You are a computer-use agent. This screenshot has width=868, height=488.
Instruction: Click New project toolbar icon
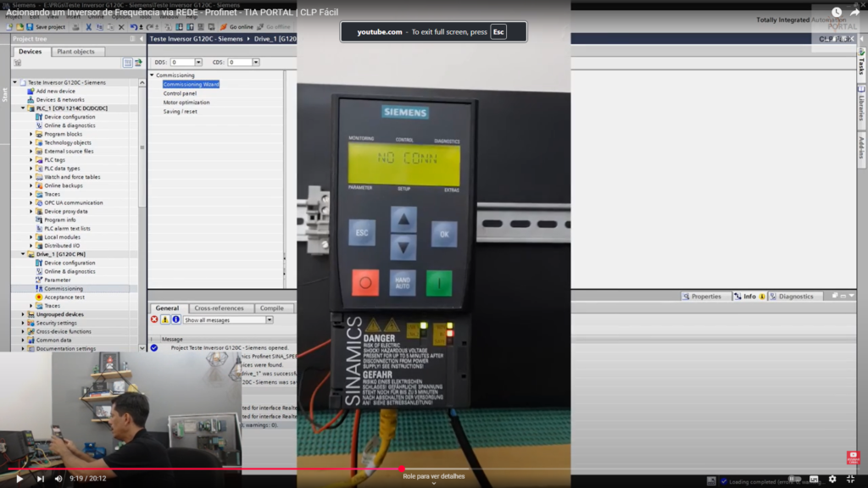(x=9, y=26)
